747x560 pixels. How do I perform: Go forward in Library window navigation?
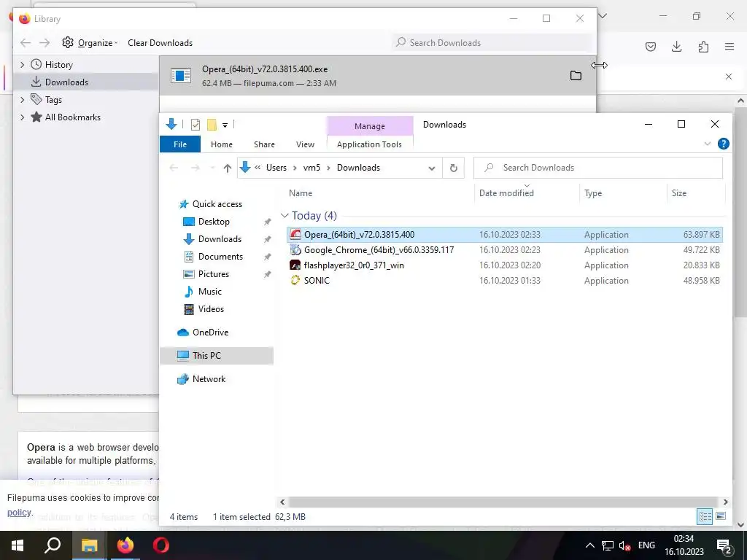pos(44,43)
